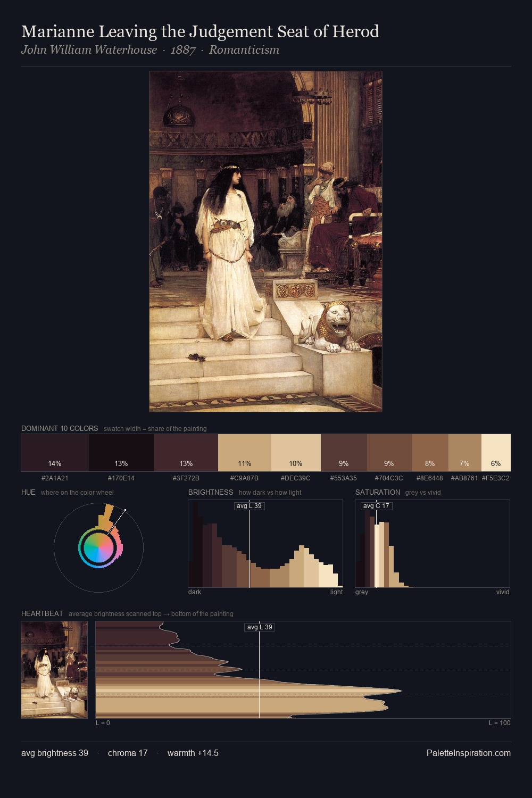532x798 pixels.
Task: Pick the #F5E3C2 cream swatch
Action: click(496, 453)
